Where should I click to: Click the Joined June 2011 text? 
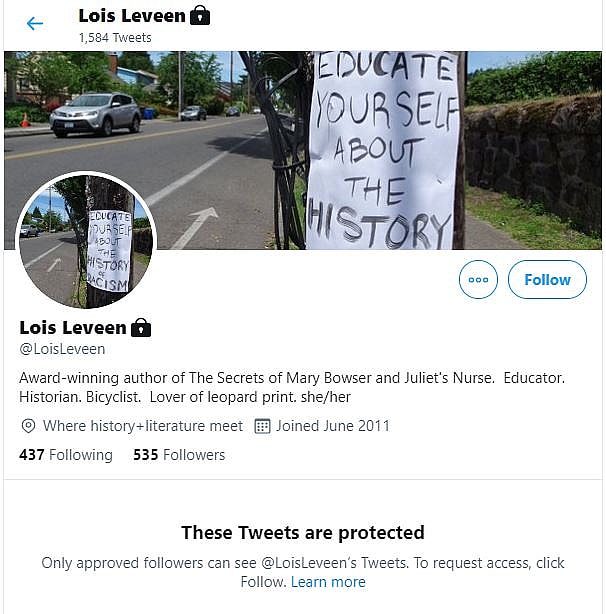click(x=333, y=426)
